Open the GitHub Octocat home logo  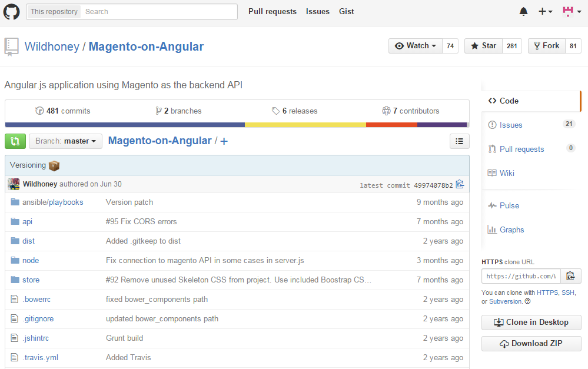coord(12,12)
